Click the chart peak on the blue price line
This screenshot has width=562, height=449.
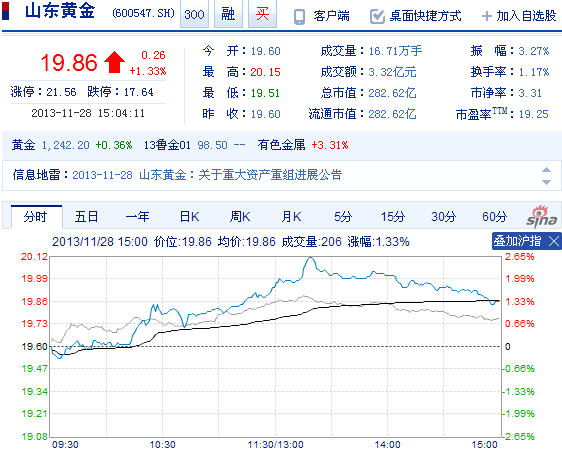[x=310, y=258]
